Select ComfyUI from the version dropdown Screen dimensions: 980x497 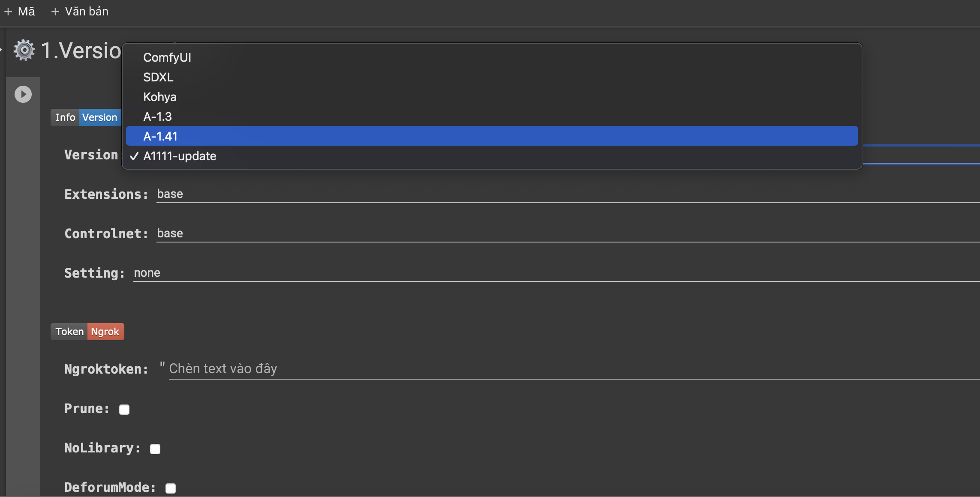pos(167,57)
